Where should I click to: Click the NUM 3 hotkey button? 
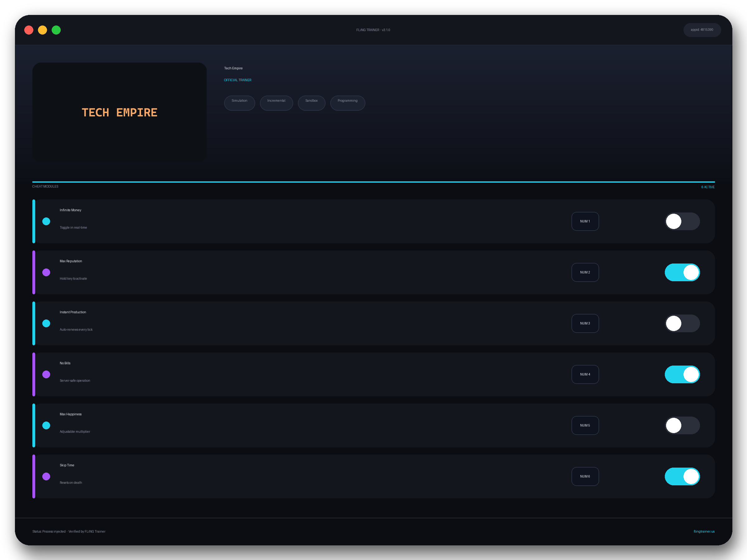(x=585, y=323)
